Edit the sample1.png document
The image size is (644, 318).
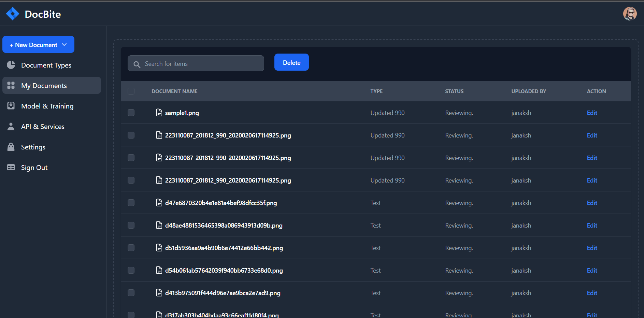(x=592, y=113)
